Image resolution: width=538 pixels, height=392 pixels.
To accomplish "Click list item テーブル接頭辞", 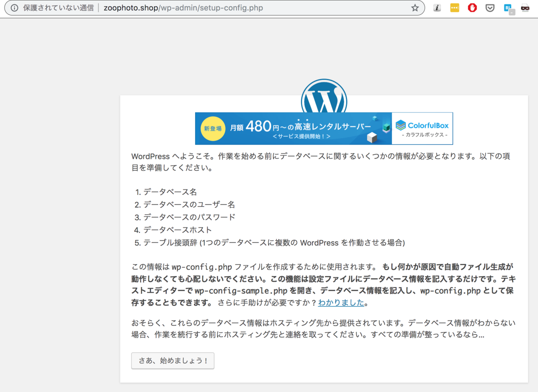I will 274,243.
